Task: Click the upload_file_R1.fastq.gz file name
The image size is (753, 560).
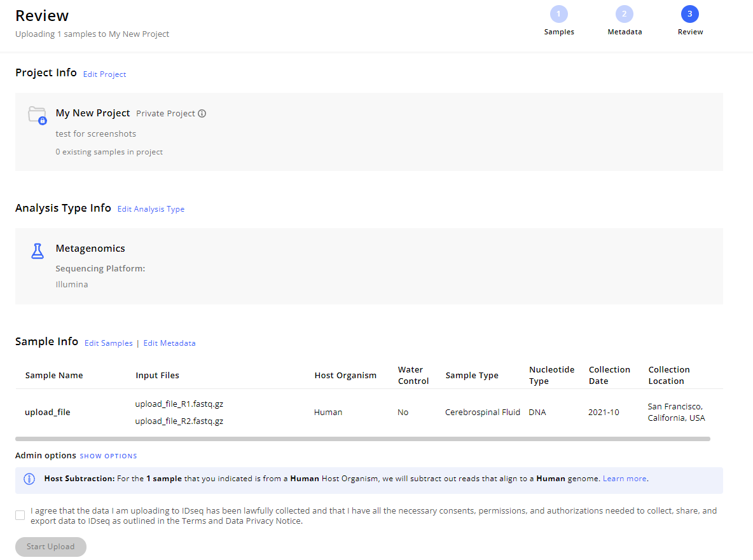Action: 179,404
